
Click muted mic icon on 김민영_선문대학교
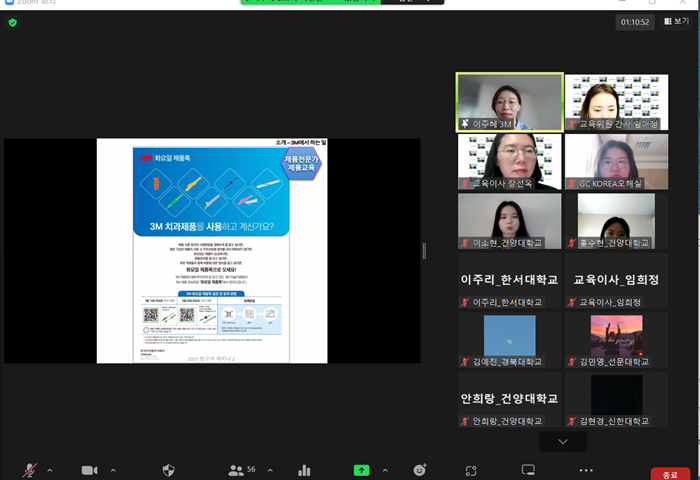click(x=572, y=362)
